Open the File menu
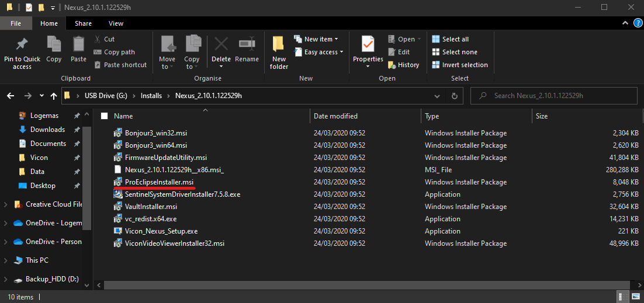Screen dimensions: 644x303 16,23
